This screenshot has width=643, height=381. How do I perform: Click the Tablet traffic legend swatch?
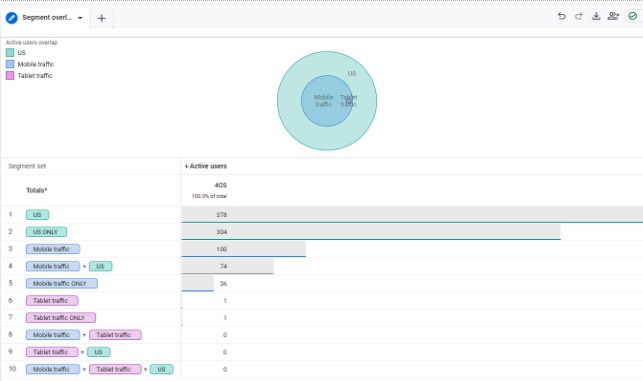coord(10,75)
